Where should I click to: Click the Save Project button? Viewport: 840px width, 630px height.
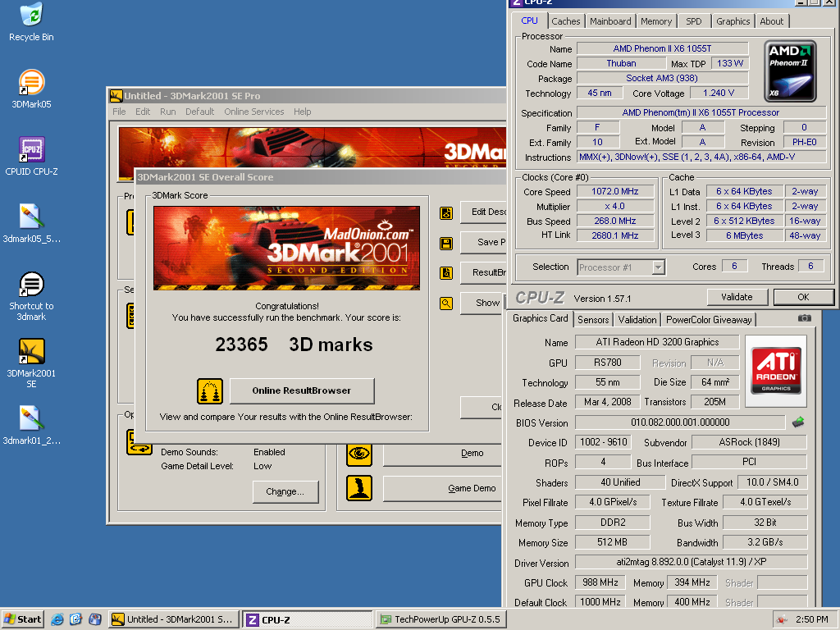(x=482, y=242)
